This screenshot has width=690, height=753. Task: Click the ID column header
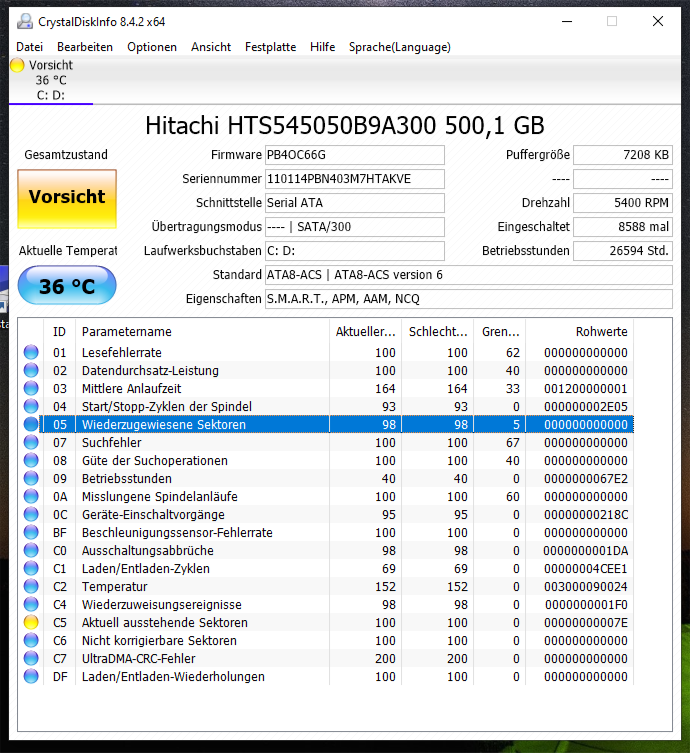coord(60,331)
